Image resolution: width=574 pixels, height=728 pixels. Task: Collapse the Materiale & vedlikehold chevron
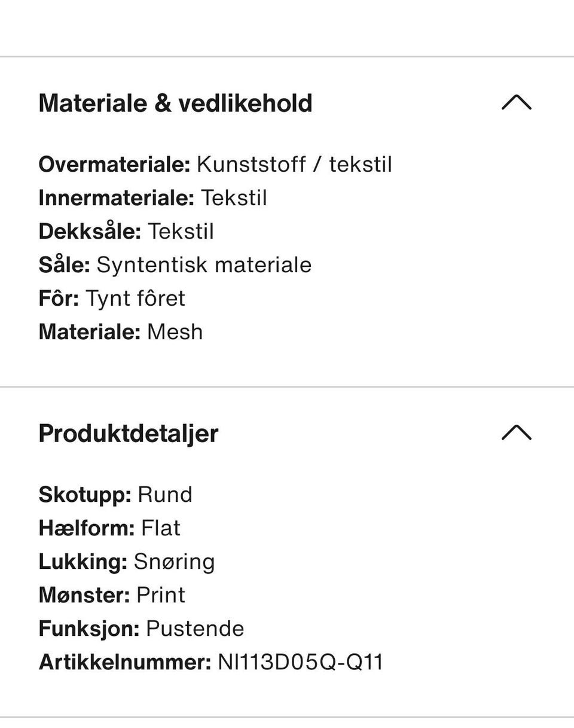tap(516, 103)
